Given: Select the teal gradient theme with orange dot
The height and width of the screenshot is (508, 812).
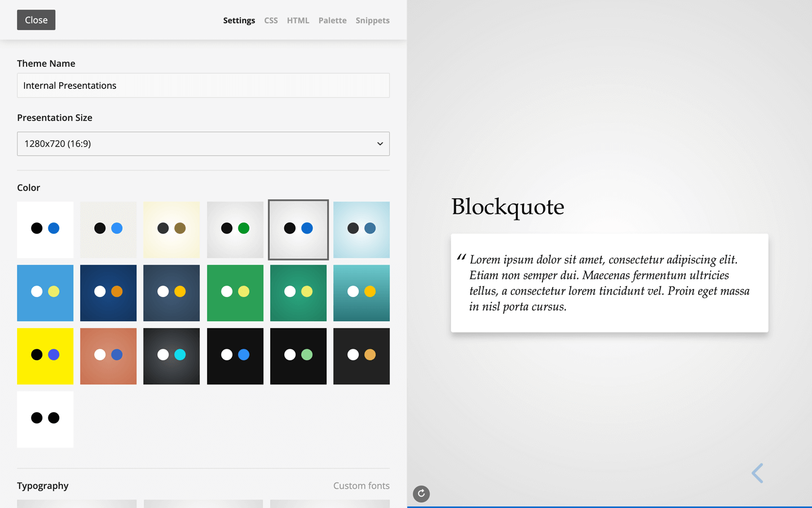Looking at the screenshot, I should click(x=361, y=293).
